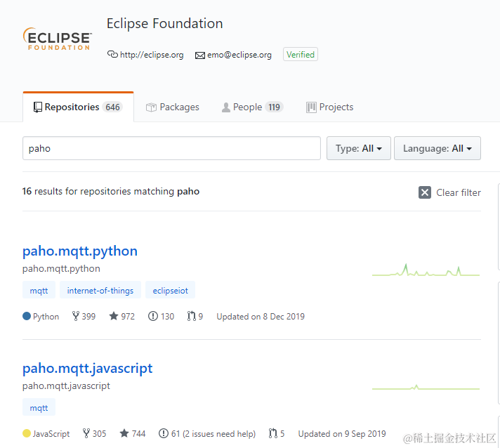Switch to the Packages tab
Screen dimensions: 500x448
coord(173,107)
